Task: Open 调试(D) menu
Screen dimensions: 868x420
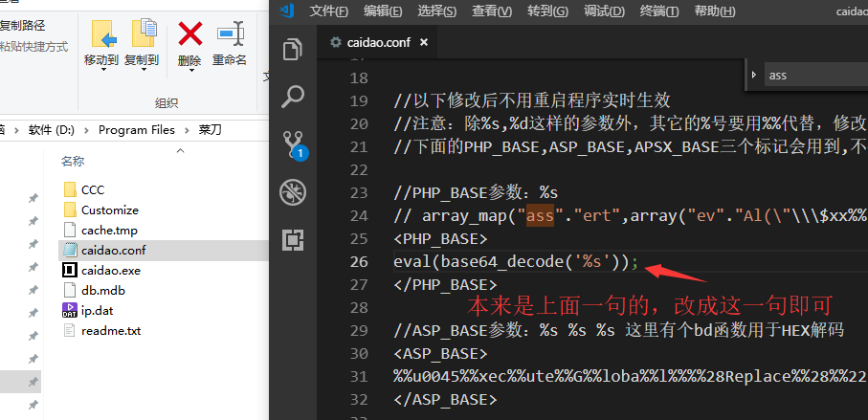Action: click(604, 11)
